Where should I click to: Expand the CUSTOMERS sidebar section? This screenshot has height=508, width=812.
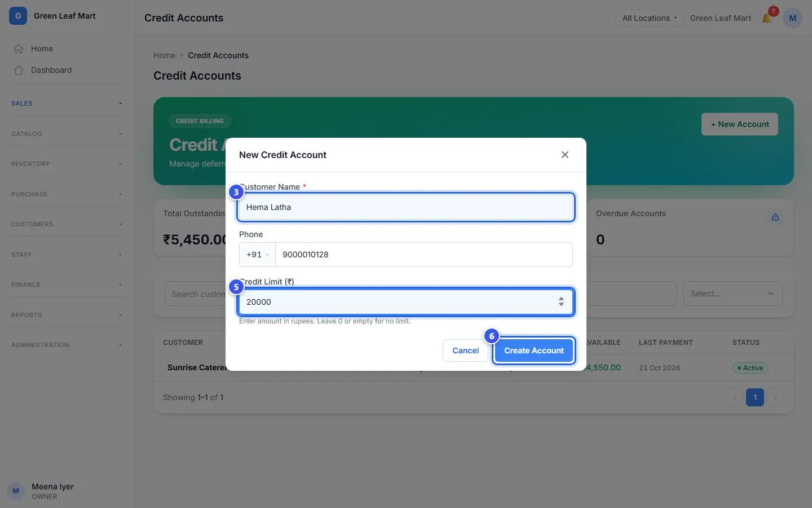click(68, 224)
